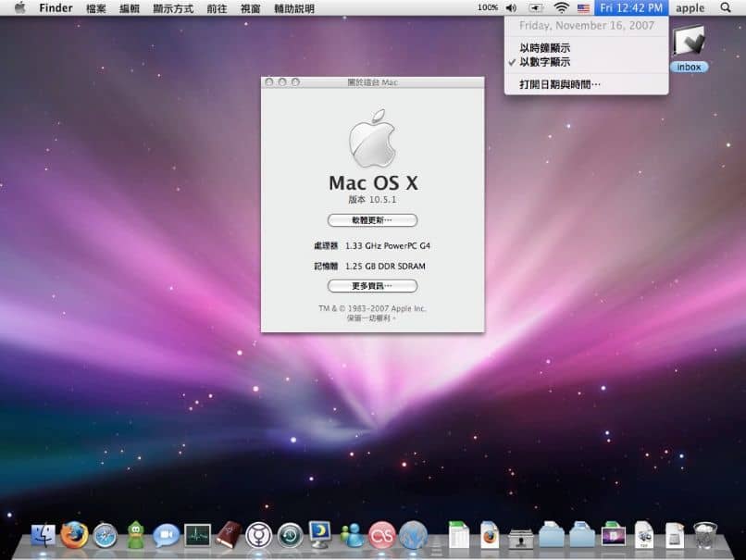Click the battery status icon
746x560 pixels.
point(536,7)
